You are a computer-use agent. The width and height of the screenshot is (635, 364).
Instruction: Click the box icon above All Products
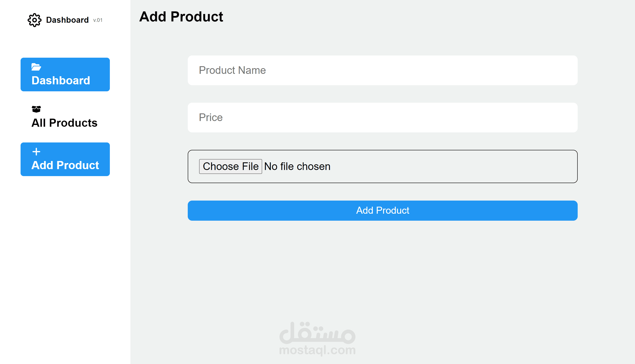(36, 109)
